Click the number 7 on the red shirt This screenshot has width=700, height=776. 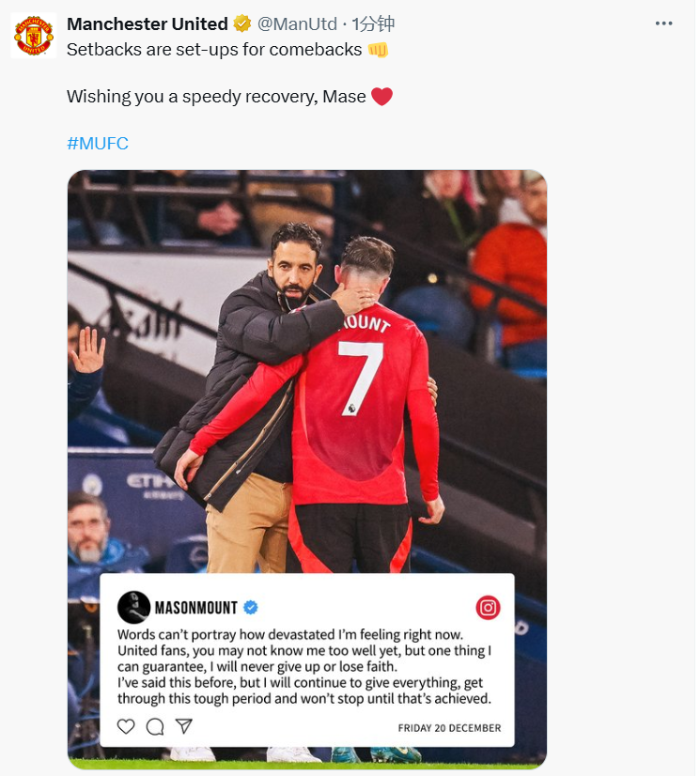pyautogui.click(x=360, y=377)
